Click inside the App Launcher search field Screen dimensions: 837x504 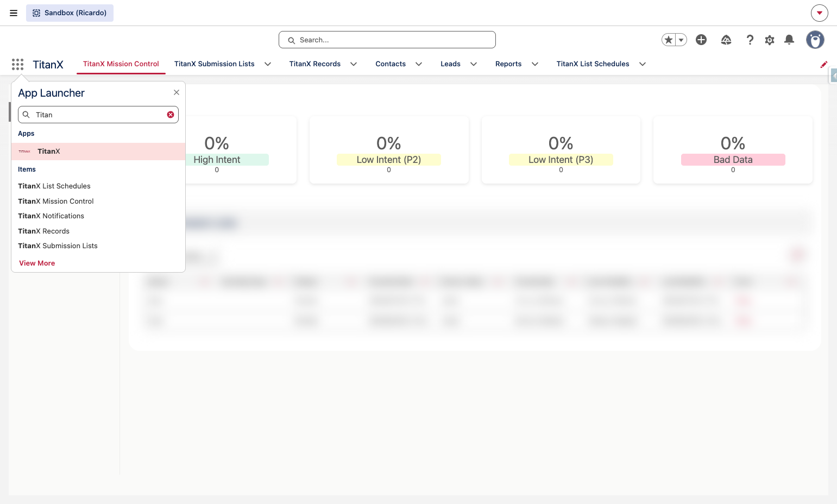click(x=98, y=115)
